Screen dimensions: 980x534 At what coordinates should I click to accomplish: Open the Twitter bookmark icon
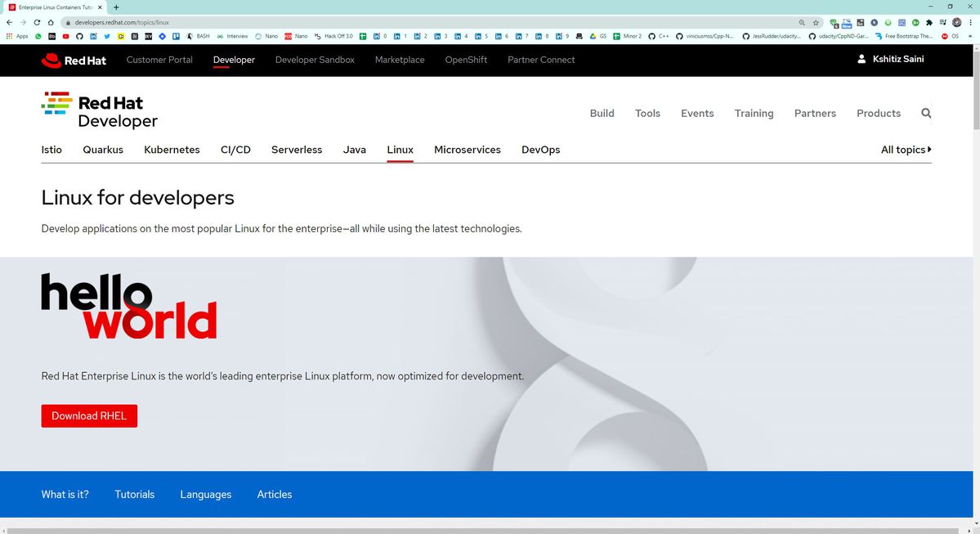[107, 36]
